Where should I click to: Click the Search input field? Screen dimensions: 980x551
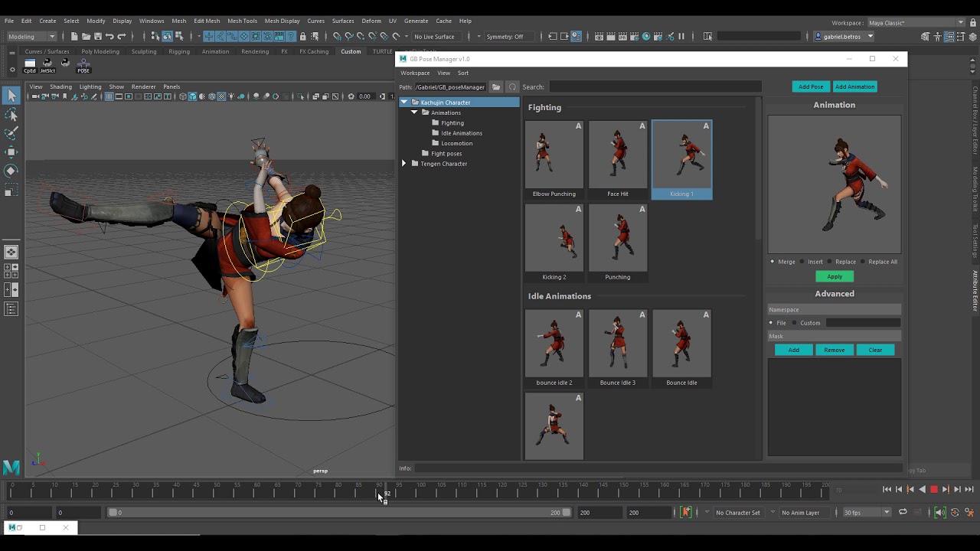tap(655, 86)
